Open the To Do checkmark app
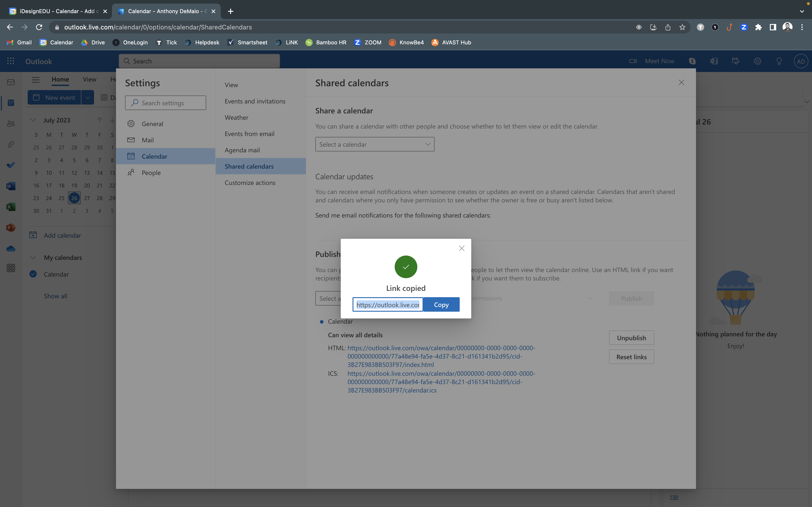This screenshot has width=812, height=507. tap(11, 165)
